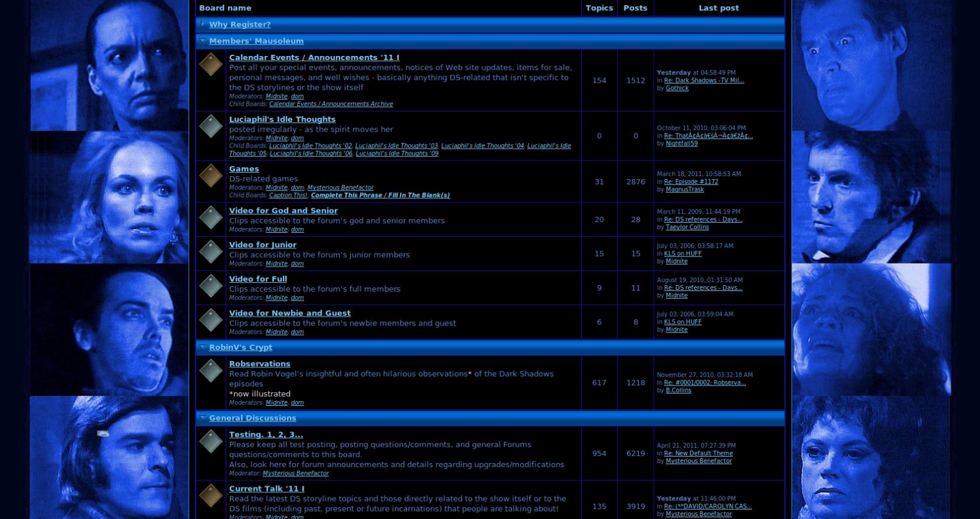The image size is (980, 519).
Task: Open the Caption This! child board
Action: click(288, 195)
